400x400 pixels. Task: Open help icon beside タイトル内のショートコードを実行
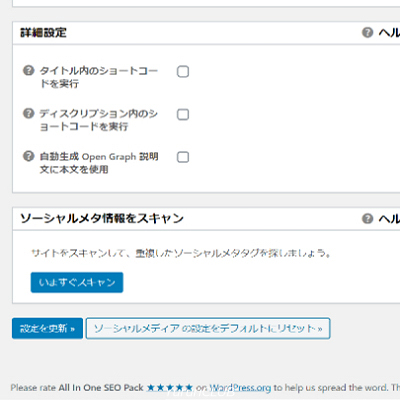[x=28, y=71]
